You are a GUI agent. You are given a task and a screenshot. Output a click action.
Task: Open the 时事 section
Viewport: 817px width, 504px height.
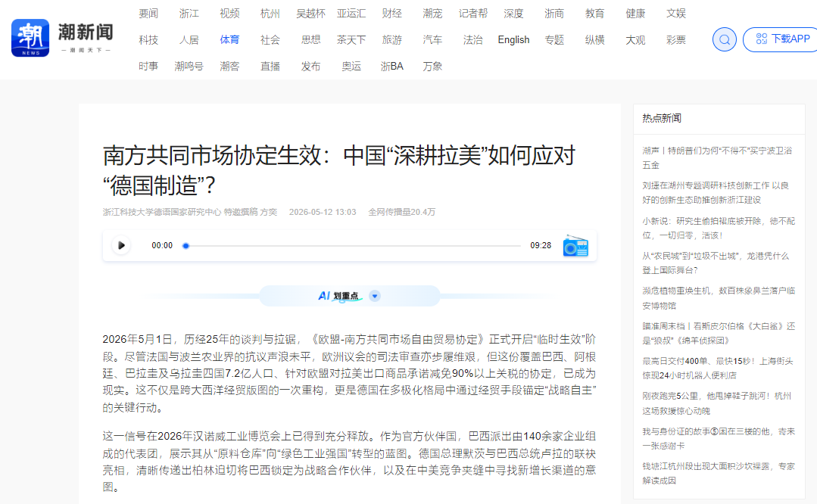tap(148, 67)
